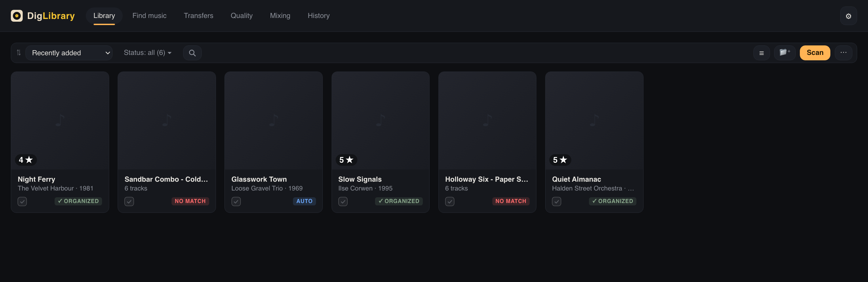Select the Night Ferry album checkbox
This screenshot has width=868, height=282.
pyautogui.click(x=22, y=201)
